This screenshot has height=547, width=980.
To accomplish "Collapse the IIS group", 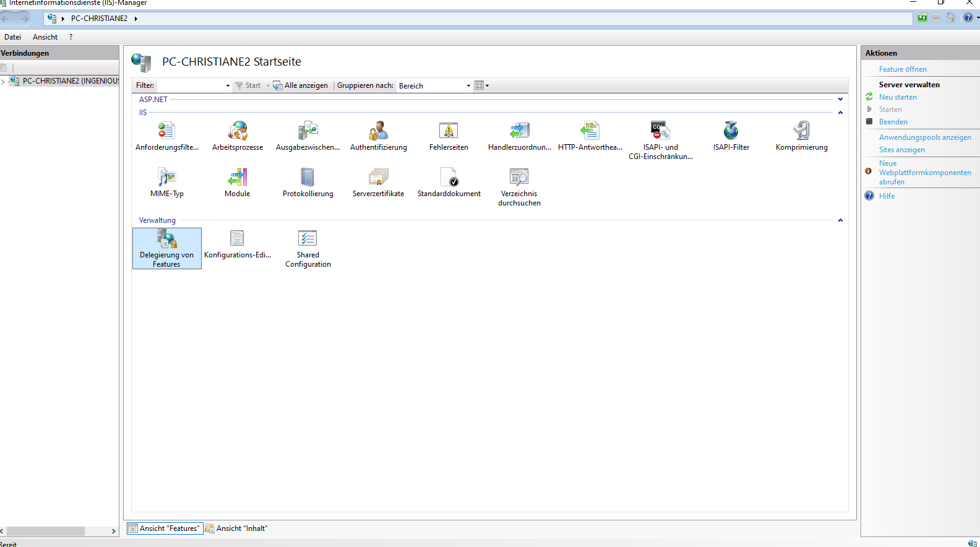I will tap(840, 113).
